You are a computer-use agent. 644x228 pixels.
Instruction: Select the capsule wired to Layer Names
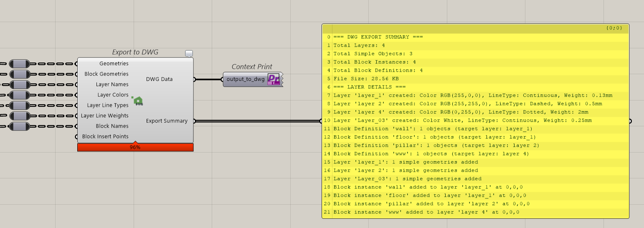[19, 85]
